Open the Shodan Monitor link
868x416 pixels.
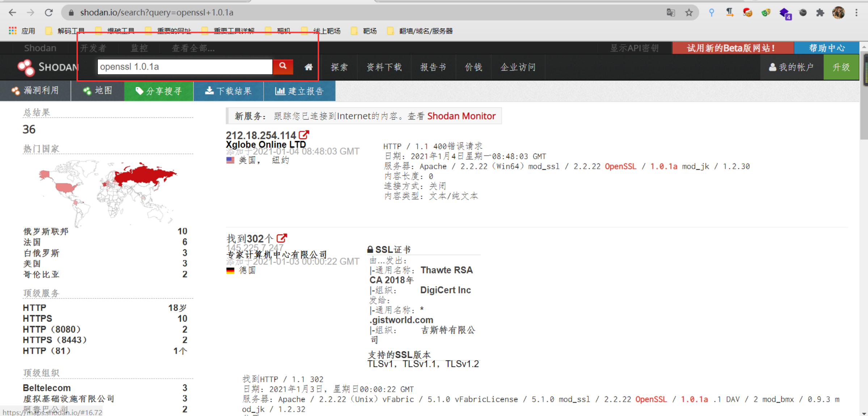(x=461, y=116)
